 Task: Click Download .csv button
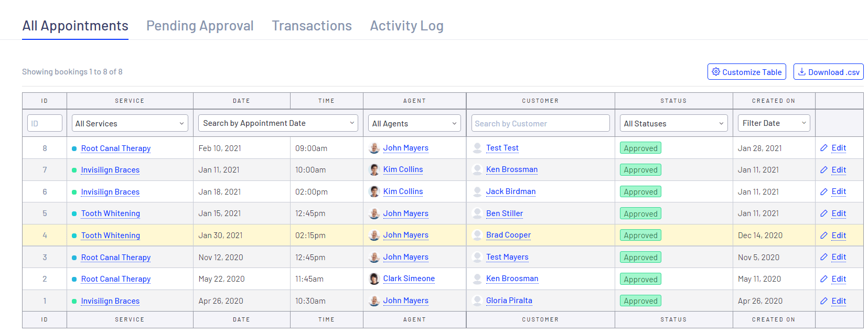pos(829,72)
